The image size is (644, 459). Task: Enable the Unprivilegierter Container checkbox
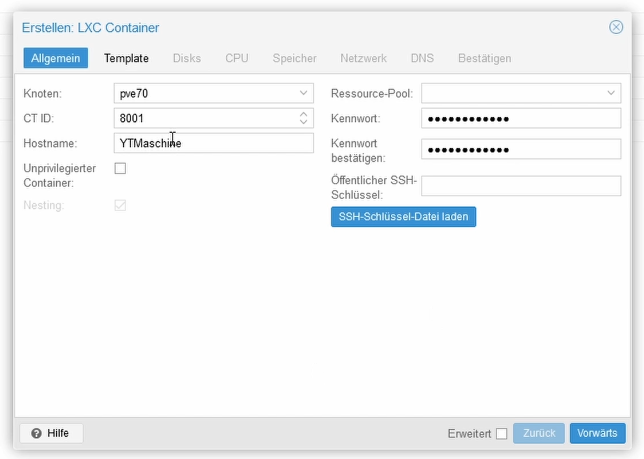click(x=120, y=168)
